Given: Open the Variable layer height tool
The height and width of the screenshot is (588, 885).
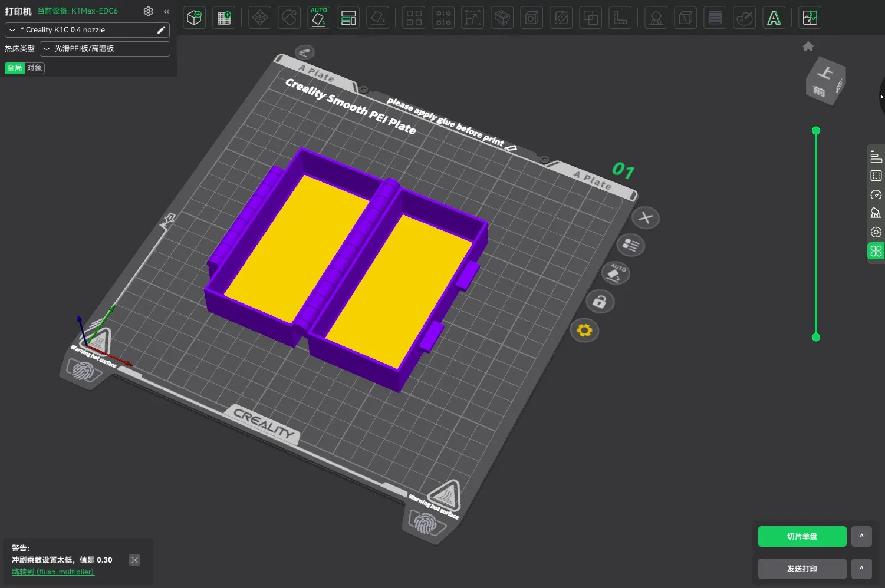Looking at the screenshot, I should pos(715,18).
